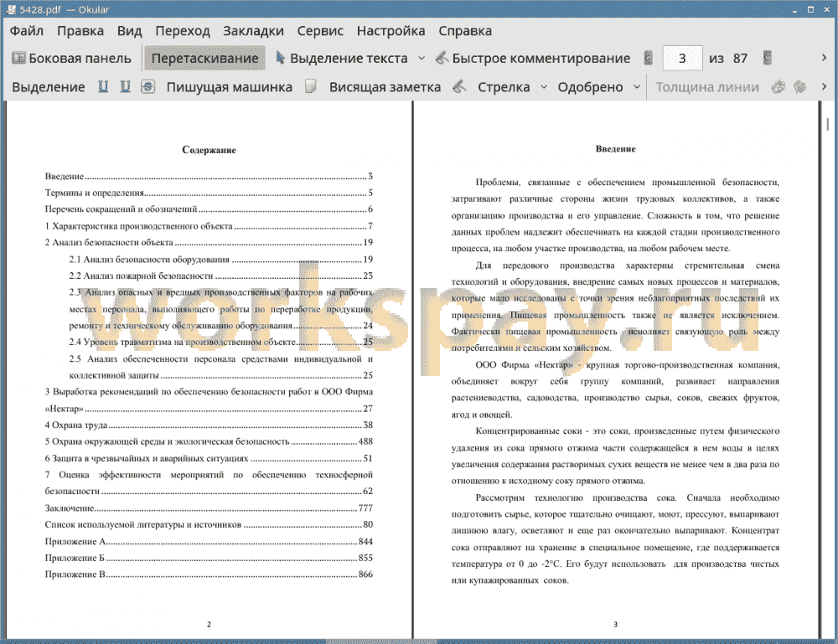The height and width of the screenshot is (644, 838).
Task: Click contents entry Перечень сокращений и обозначений
Action: 209,209
